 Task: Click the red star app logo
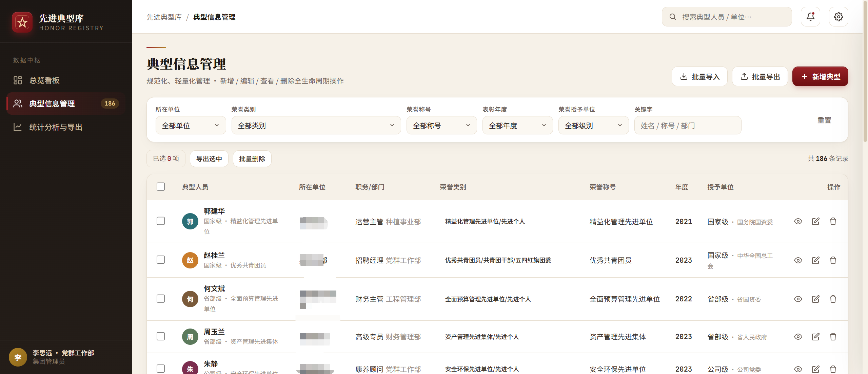tap(22, 22)
